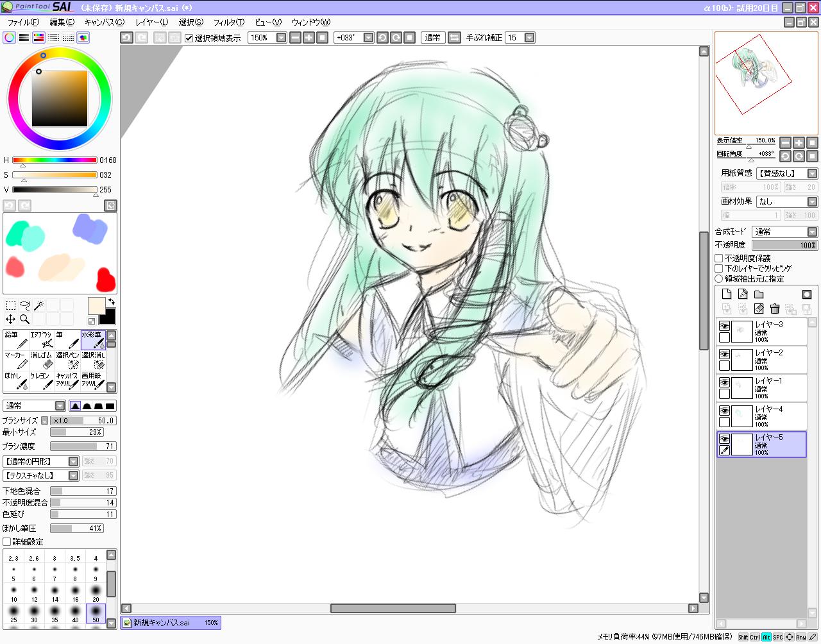Clear the layer with the eraser icon
Image resolution: width=821 pixels, height=644 pixels.
(x=759, y=309)
